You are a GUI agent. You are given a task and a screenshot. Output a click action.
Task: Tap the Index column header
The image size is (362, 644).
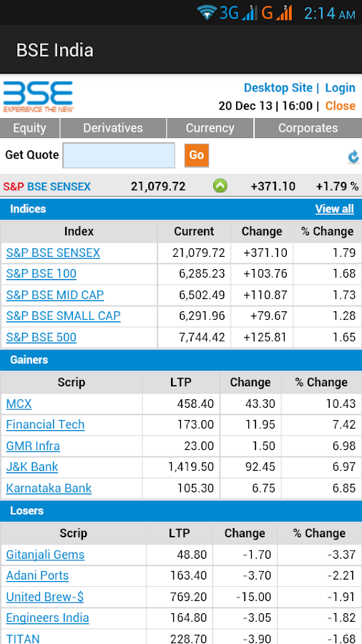(x=79, y=232)
